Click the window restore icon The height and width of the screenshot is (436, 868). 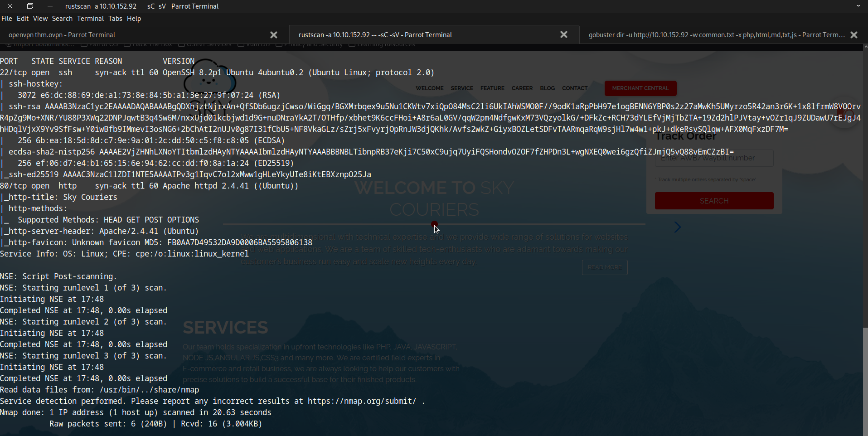[30, 6]
